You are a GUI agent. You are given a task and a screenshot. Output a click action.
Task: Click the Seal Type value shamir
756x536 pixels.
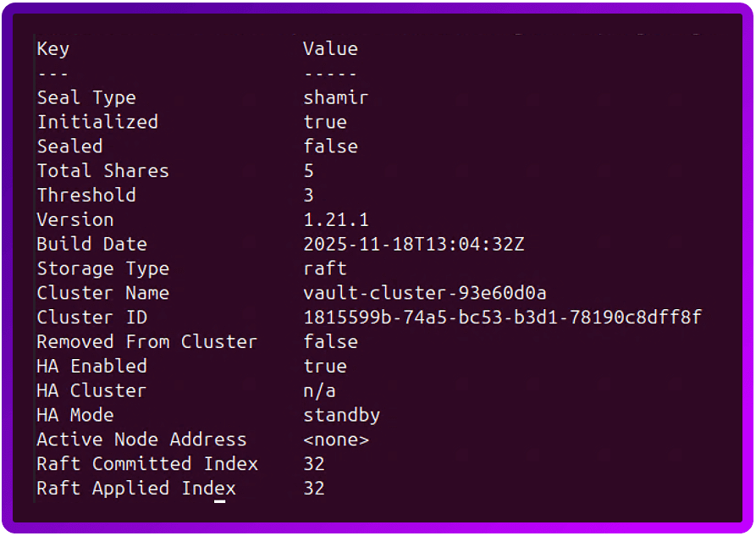coord(336,97)
